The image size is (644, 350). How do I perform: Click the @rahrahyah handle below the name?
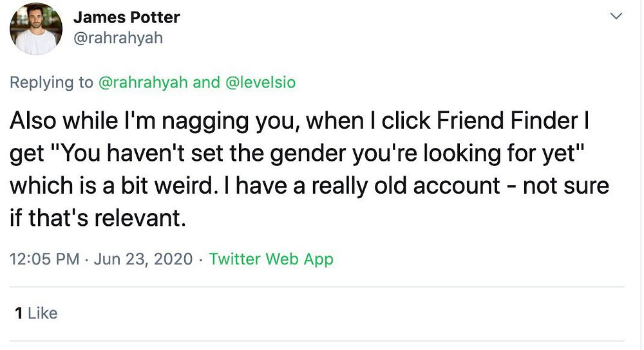pyautogui.click(x=118, y=38)
